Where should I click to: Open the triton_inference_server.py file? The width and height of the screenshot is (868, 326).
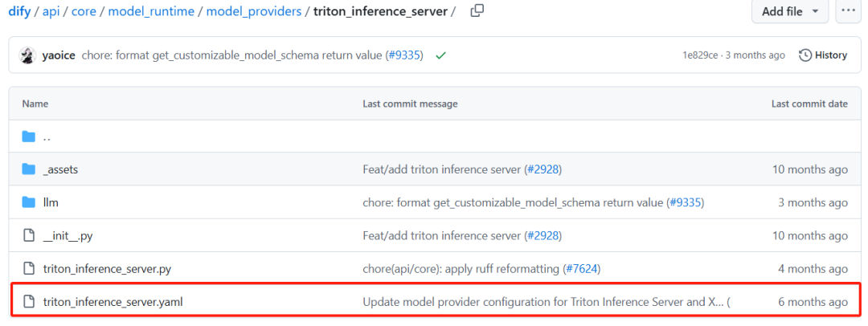107,269
